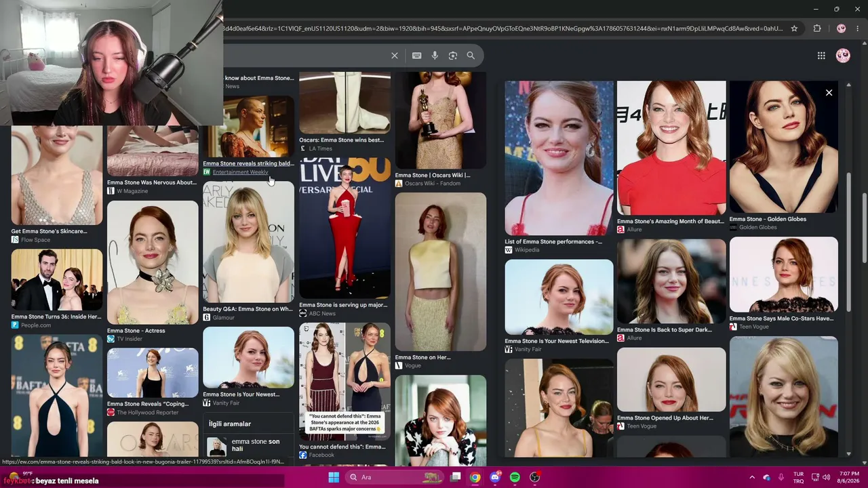Open 'Emma Stone Is Back to Super Dark' image

[671, 281]
